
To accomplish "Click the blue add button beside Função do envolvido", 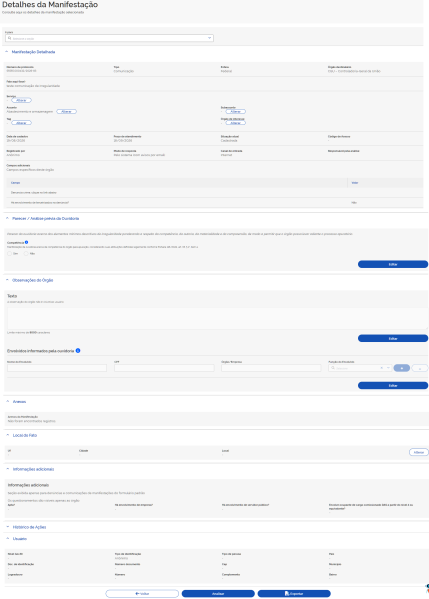I will click(x=401, y=368).
